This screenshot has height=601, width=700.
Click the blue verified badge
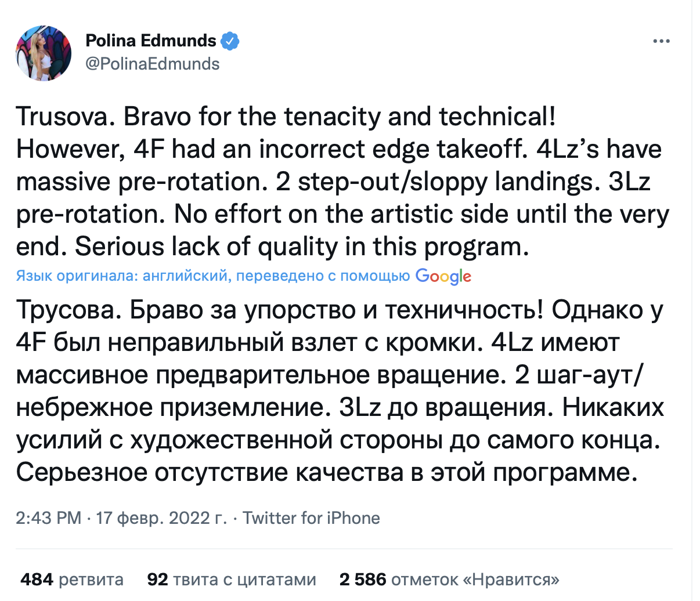230,41
